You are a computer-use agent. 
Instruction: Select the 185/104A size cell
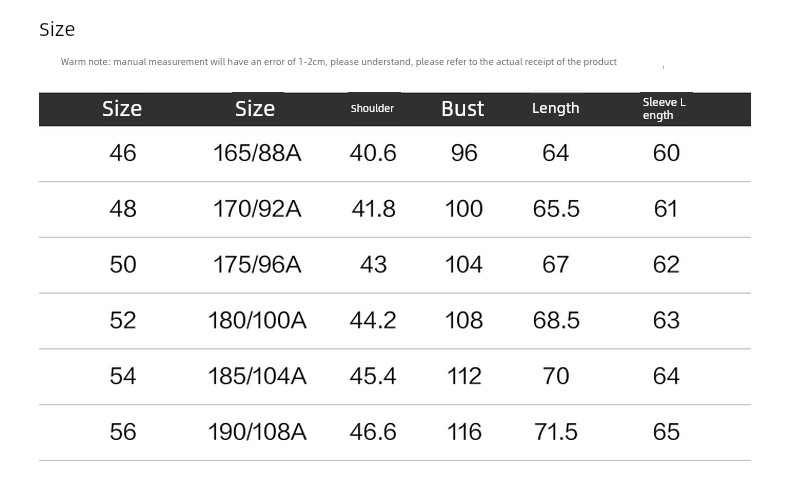pyautogui.click(x=257, y=376)
